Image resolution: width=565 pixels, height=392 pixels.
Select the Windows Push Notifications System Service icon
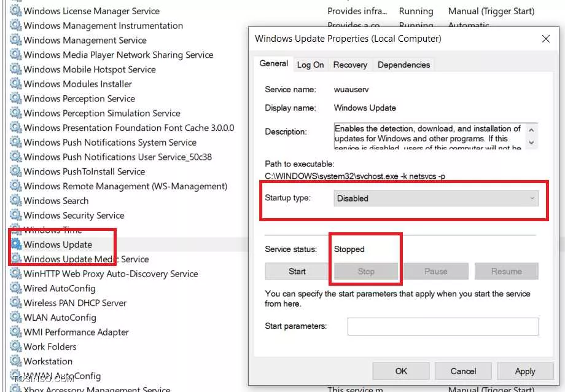(x=15, y=142)
